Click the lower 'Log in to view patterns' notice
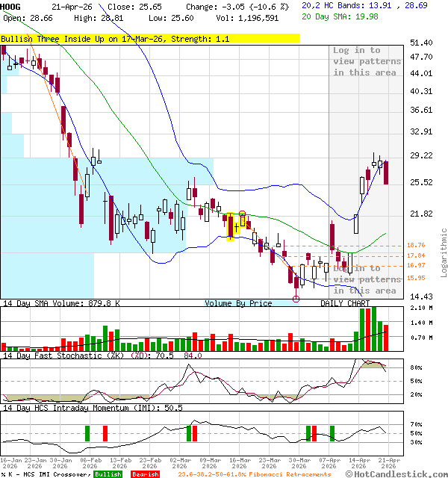The image size is (448, 478). pos(367,279)
